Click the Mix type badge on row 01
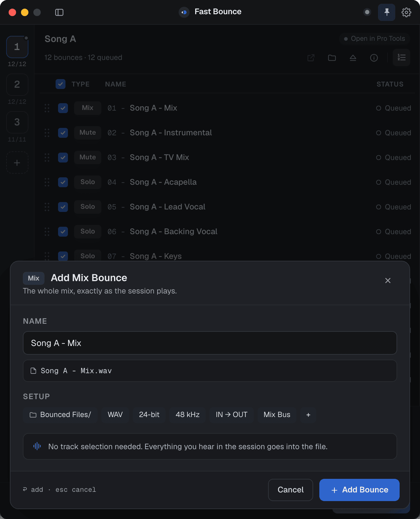This screenshot has height=519, width=420. [x=88, y=108]
